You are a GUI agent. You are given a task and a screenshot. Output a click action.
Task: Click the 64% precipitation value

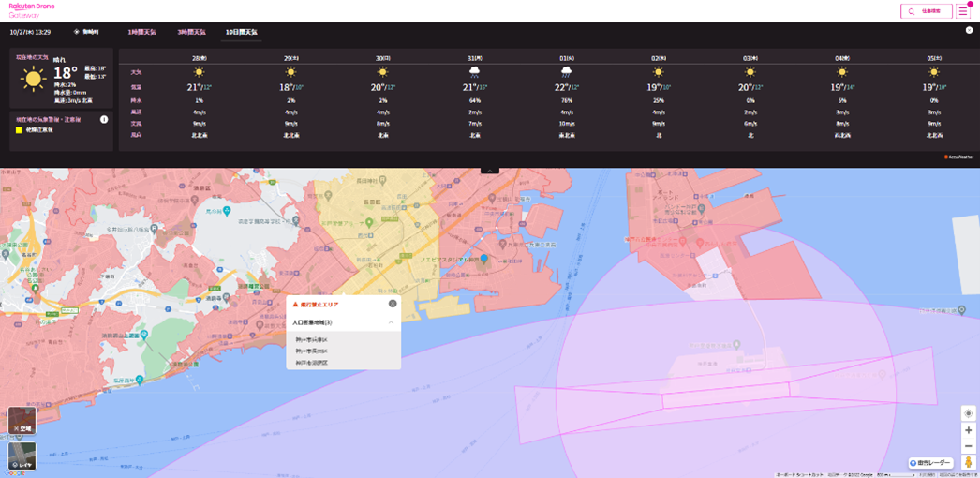[474, 100]
